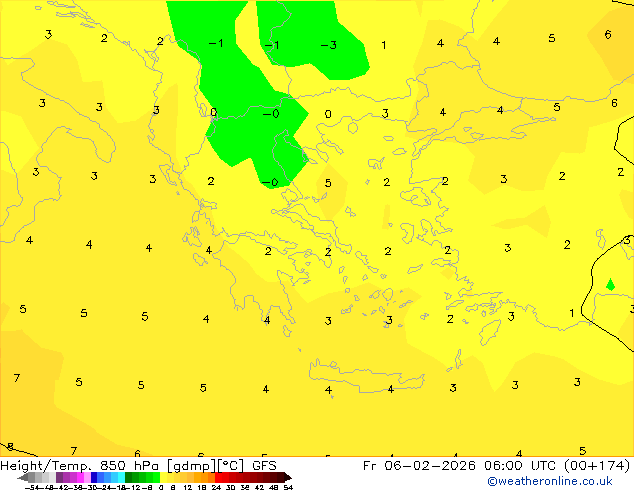Click the forecast date 'Fr 06-02-2026 06:00 UTC'

pyautogui.click(x=459, y=466)
